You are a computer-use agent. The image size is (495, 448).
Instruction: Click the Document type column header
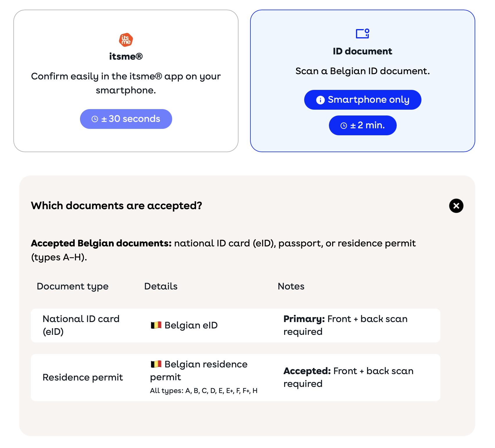pos(73,286)
